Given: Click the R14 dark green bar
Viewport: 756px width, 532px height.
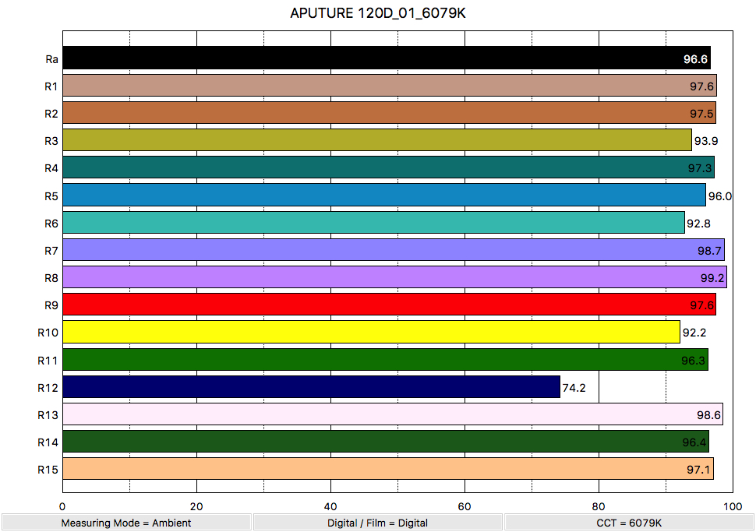Looking at the screenshot, I should point(385,442).
